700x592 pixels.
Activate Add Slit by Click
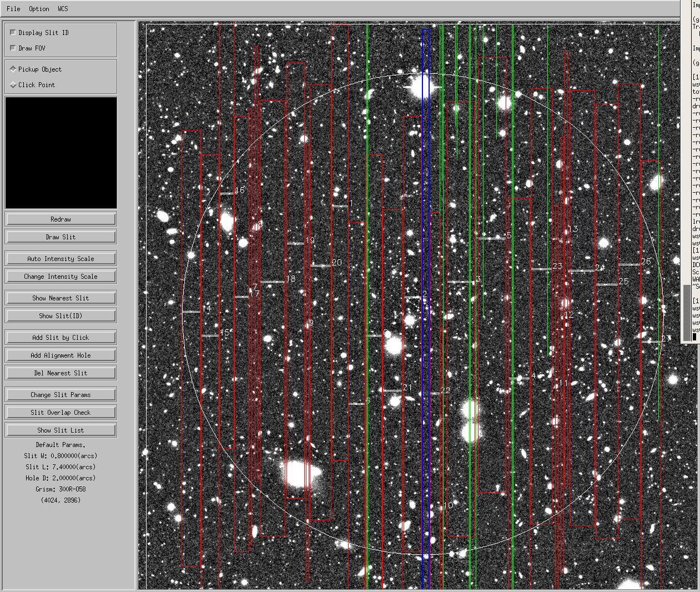[x=61, y=338]
